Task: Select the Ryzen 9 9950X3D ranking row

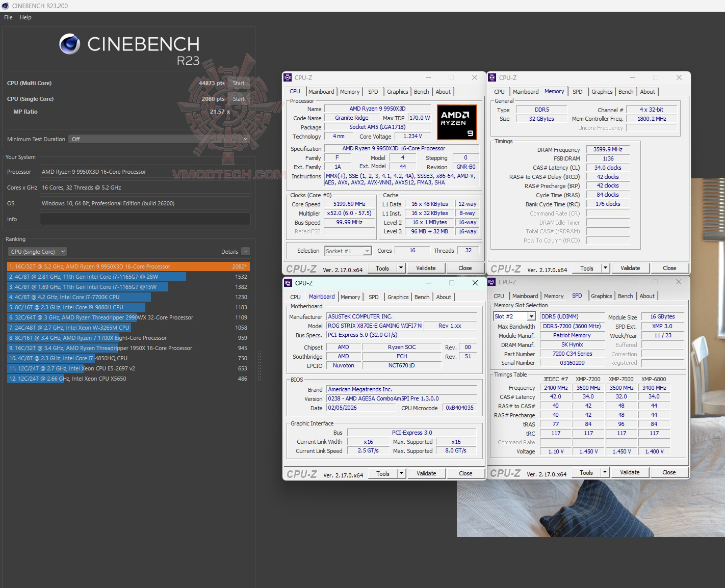Action: click(x=128, y=266)
